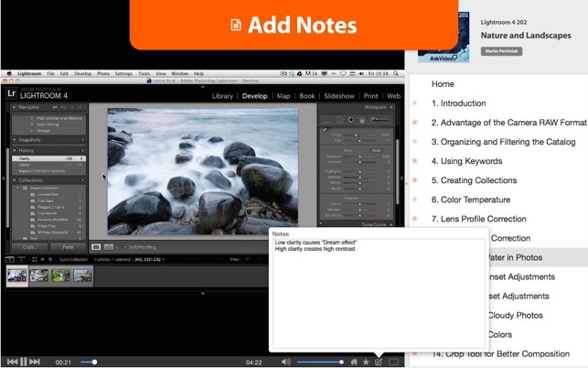This screenshot has height=368, width=588.
Task: Select the Adjustment Brush tool
Action: click(380, 120)
